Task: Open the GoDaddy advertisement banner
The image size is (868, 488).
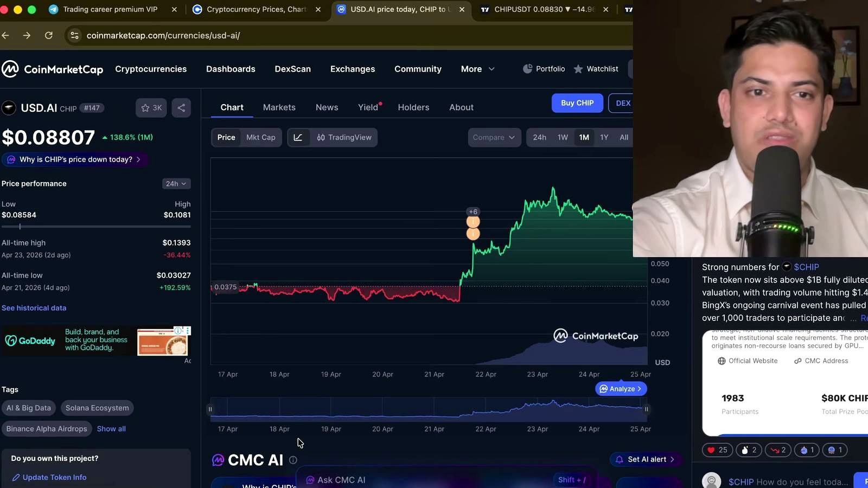Action: coord(96,341)
